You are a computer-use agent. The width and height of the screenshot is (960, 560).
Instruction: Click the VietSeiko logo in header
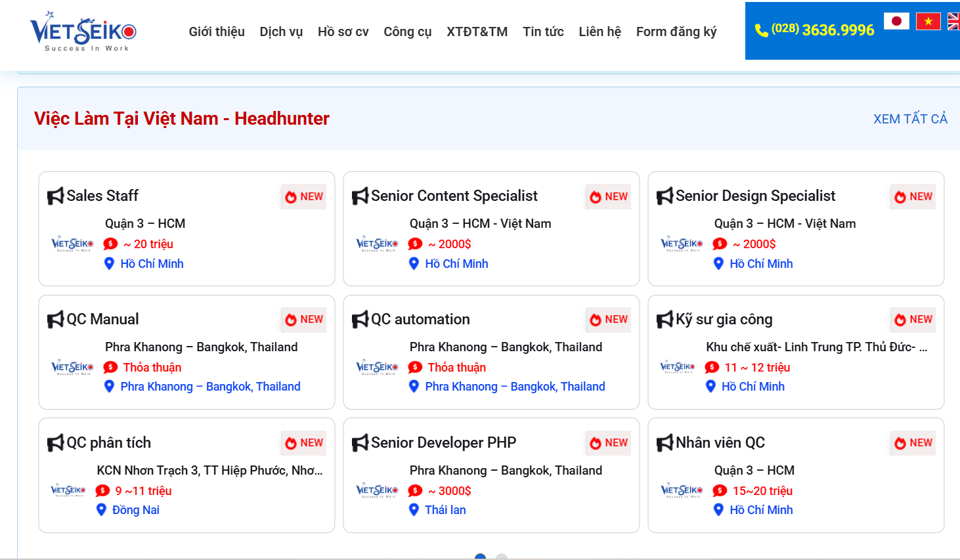coord(83,31)
